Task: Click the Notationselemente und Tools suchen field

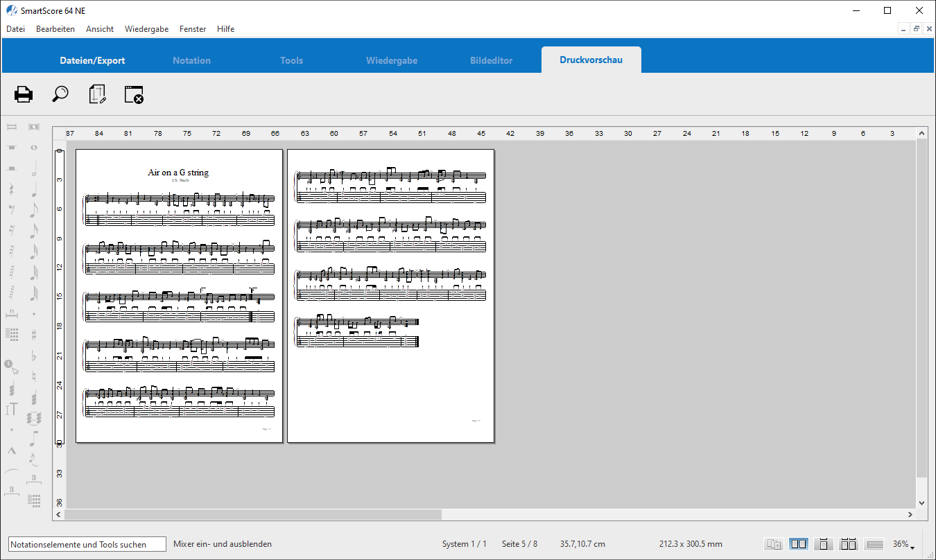Action: point(87,544)
